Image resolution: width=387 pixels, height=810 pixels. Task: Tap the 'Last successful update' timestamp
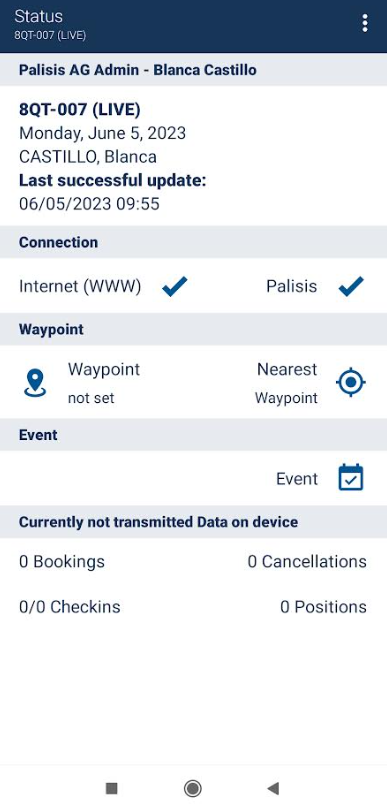click(x=89, y=204)
